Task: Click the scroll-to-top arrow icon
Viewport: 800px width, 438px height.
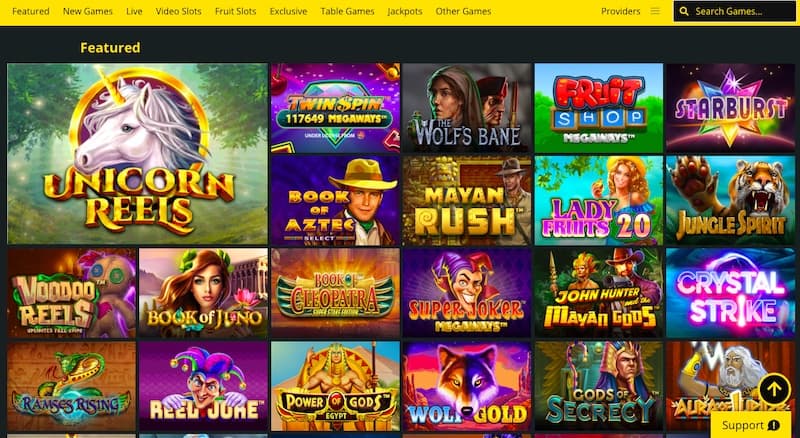Action: click(x=774, y=390)
